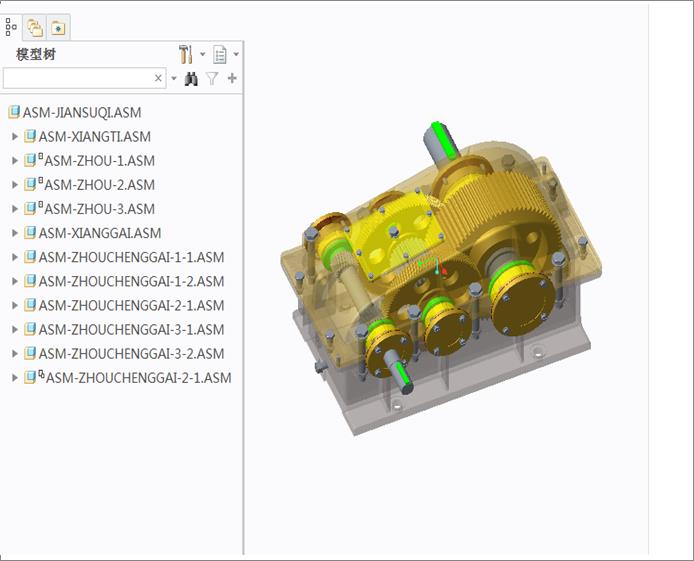Expand the ASM-ZHOUCHENGGAI-3-1.ASM node

[x=15, y=329]
